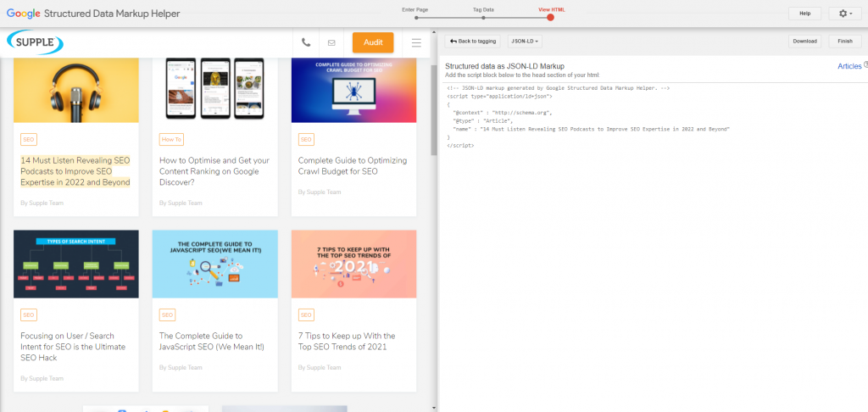Click SEO tag on podcasts article
The height and width of the screenshot is (412, 868).
29,140
